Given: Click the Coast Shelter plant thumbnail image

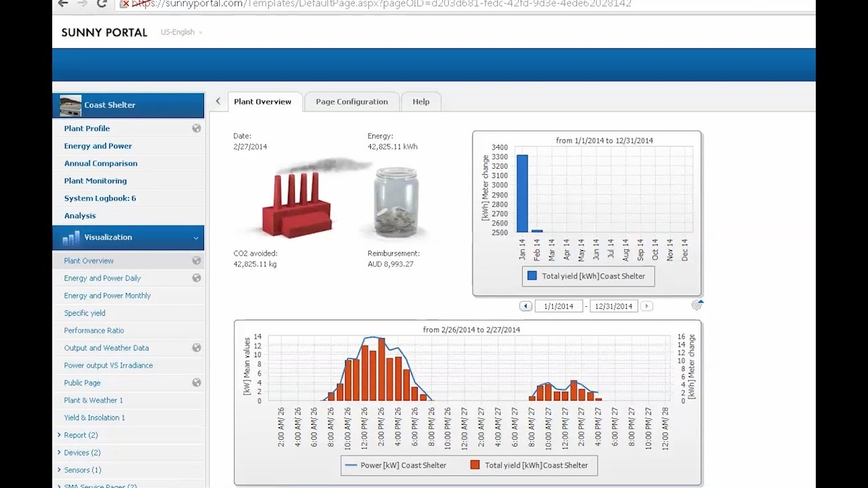Looking at the screenshot, I should pyautogui.click(x=70, y=104).
